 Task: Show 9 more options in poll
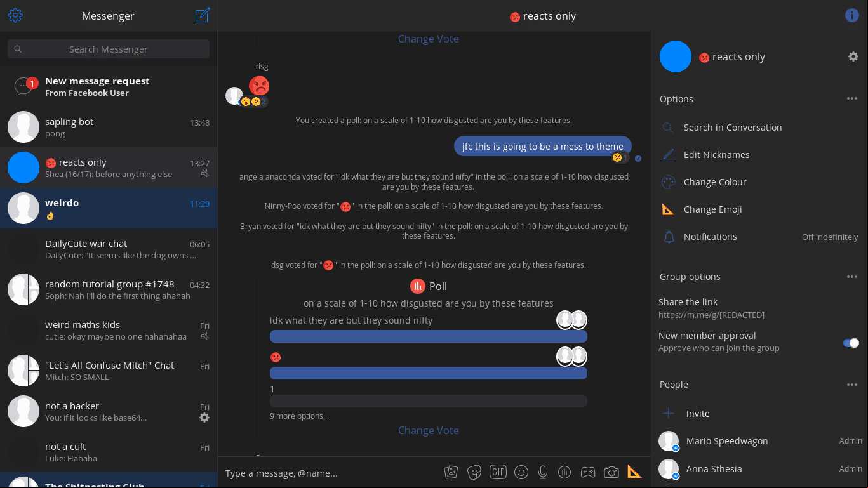pos(299,416)
